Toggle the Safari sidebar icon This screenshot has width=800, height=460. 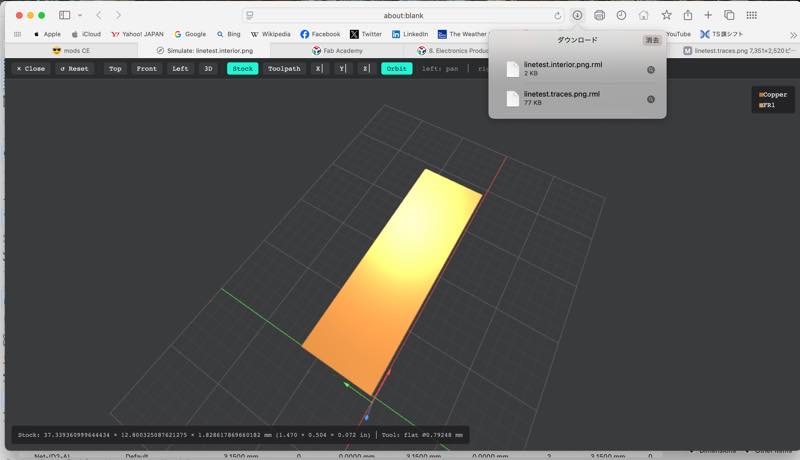(x=64, y=15)
